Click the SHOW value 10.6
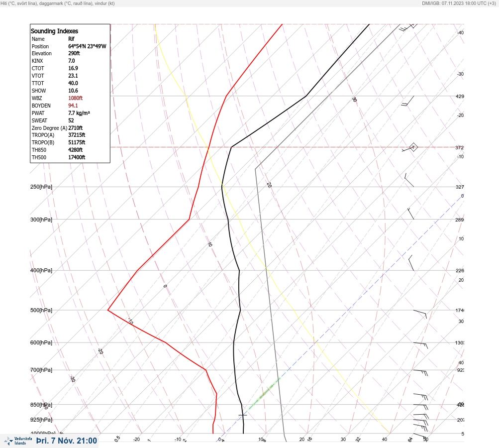 point(73,91)
